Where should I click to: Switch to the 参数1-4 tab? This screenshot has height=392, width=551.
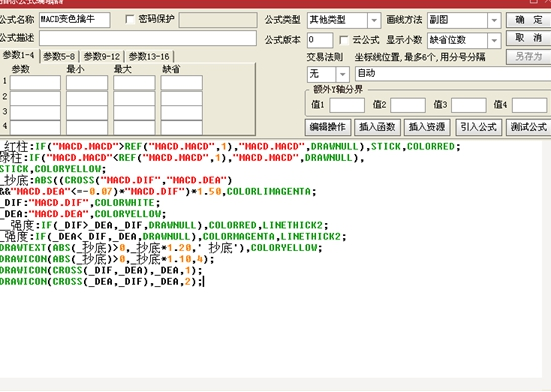pos(19,55)
